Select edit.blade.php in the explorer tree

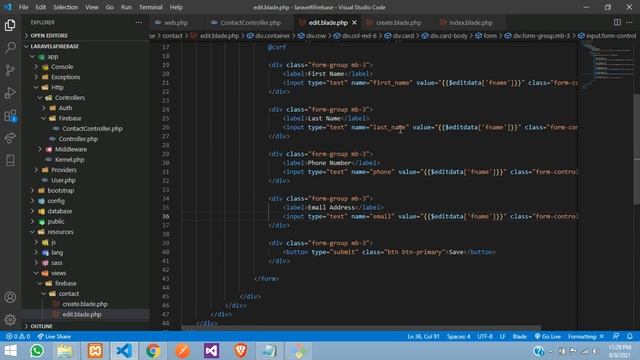tap(82, 314)
